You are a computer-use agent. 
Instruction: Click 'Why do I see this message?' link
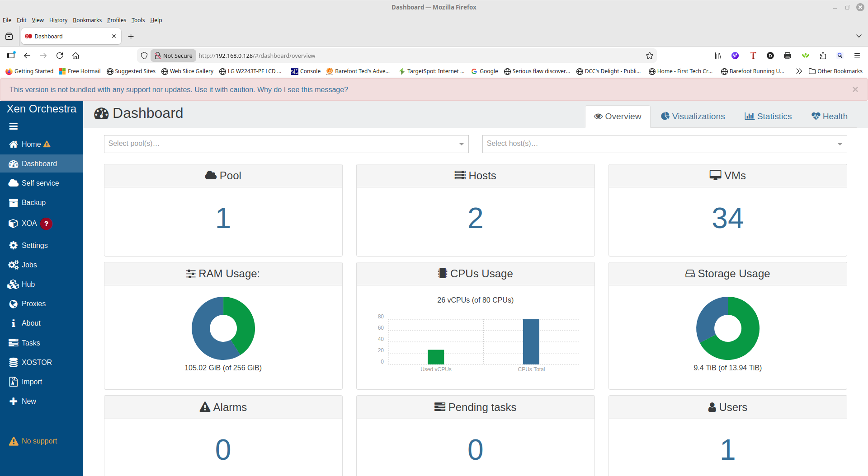point(302,89)
